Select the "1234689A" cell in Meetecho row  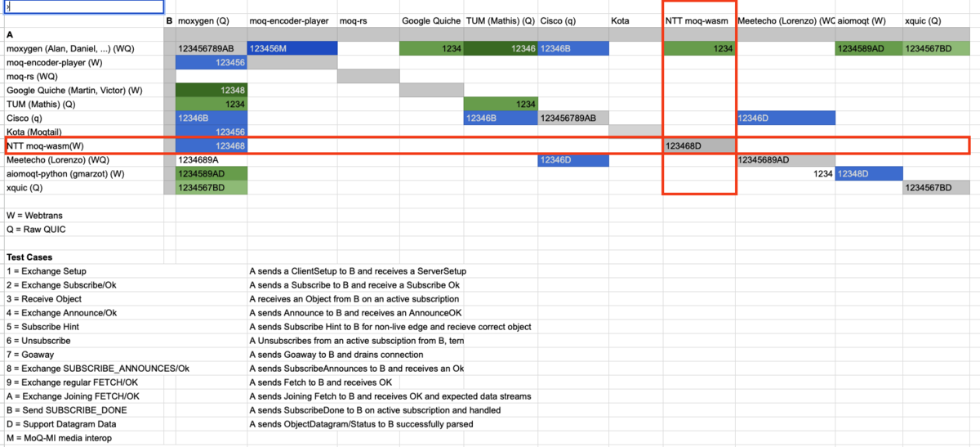tap(211, 160)
